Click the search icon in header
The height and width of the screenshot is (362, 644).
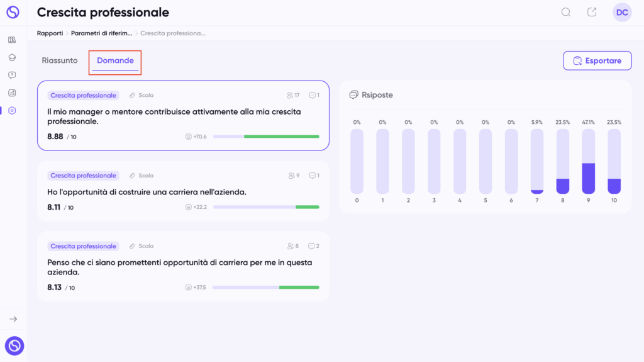pos(566,13)
